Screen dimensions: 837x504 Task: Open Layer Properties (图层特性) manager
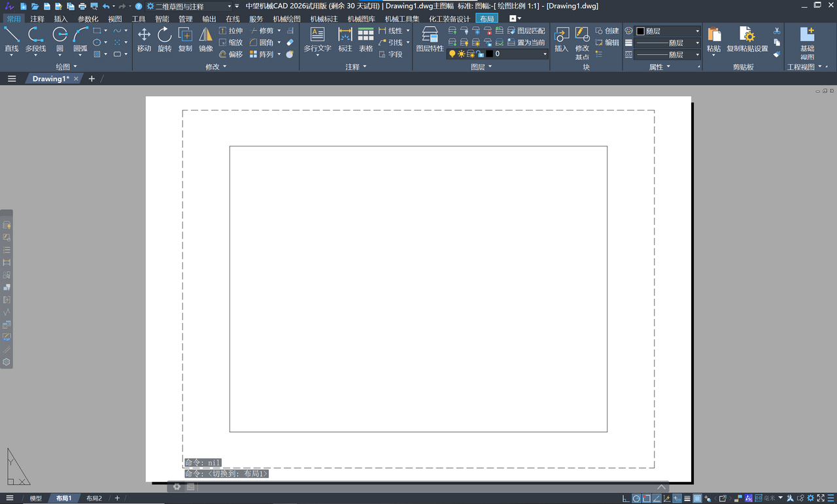[x=430, y=39]
